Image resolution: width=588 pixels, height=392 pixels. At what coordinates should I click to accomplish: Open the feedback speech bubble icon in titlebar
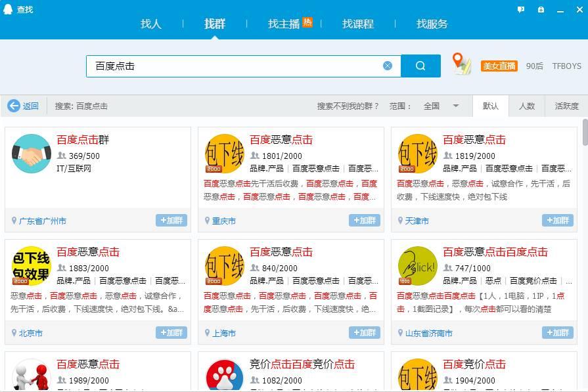click(520, 9)
